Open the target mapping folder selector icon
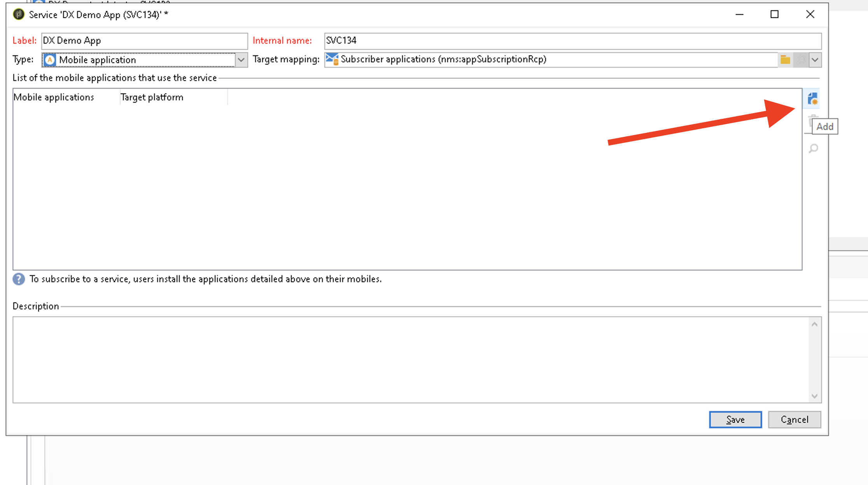This screenshot has width=868, height=485. pyautogui.click(x=785, y=60)
